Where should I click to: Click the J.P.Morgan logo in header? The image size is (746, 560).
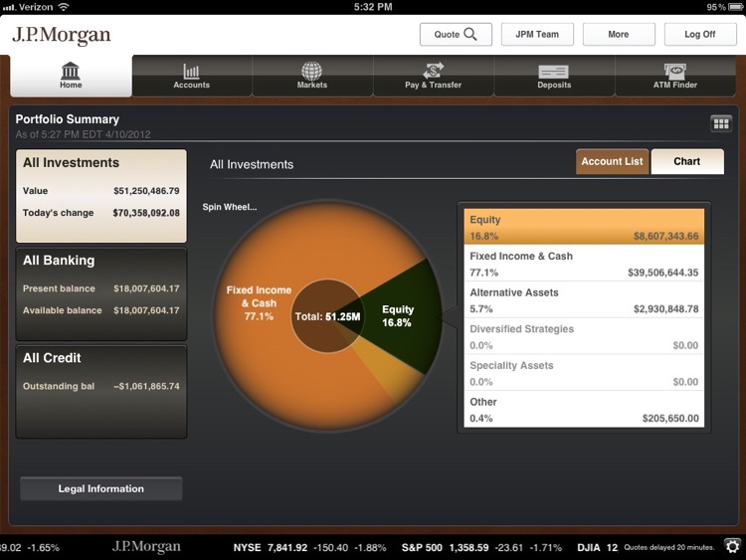(x=62, y=35)
